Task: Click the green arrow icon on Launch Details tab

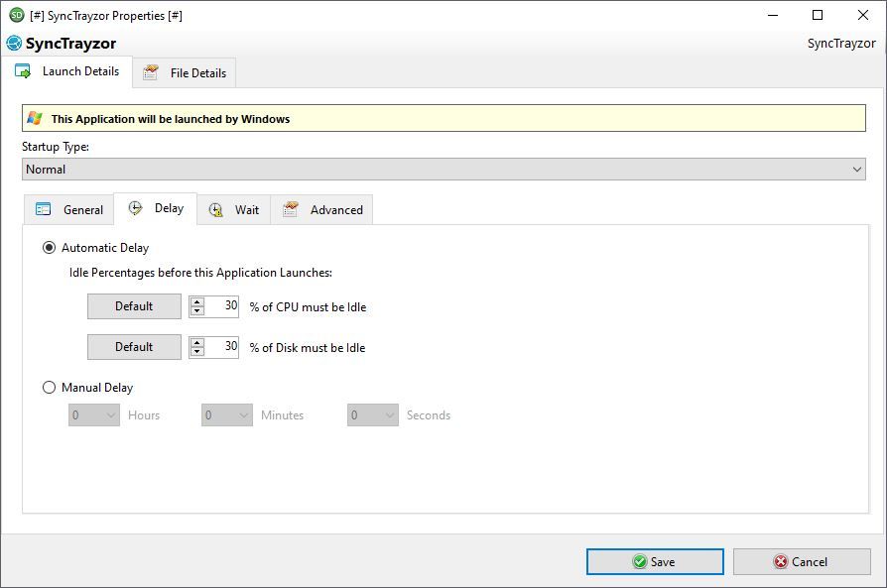Action: tap(25, 70)
